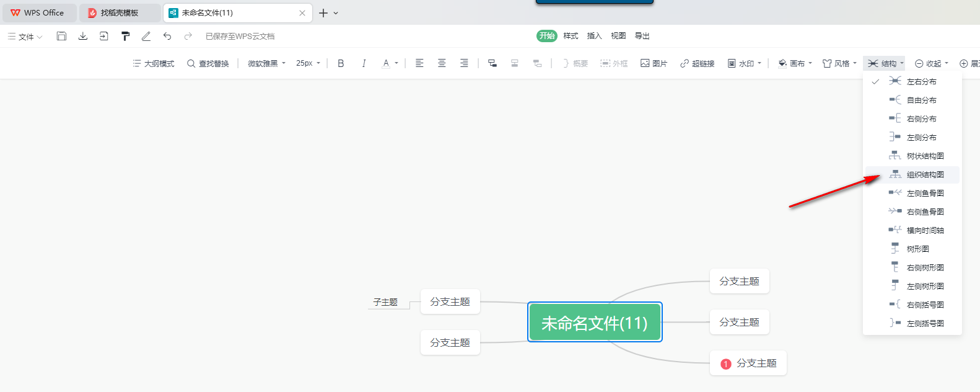Click the insert sibling topic icon

click(x=515, y=63)
